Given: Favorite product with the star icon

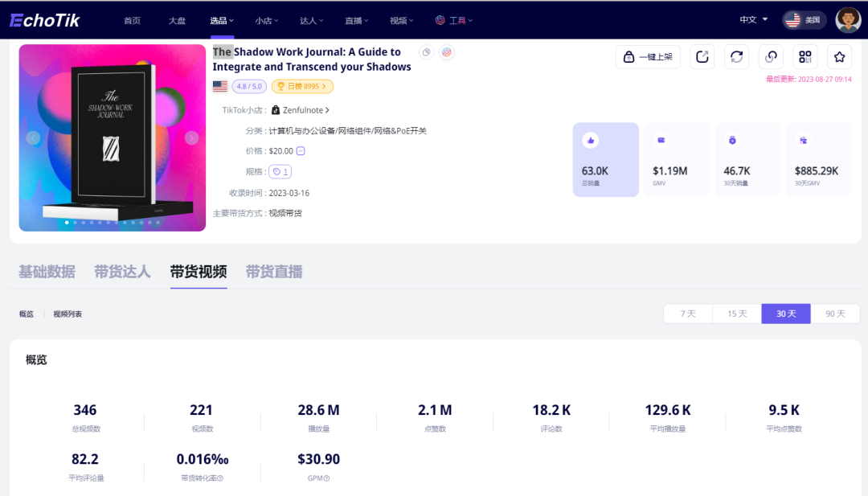Looking at the screenshot, I should (839, 56).
